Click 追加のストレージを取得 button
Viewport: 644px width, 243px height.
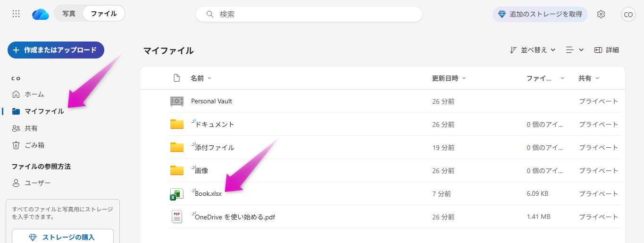point(540,14)
